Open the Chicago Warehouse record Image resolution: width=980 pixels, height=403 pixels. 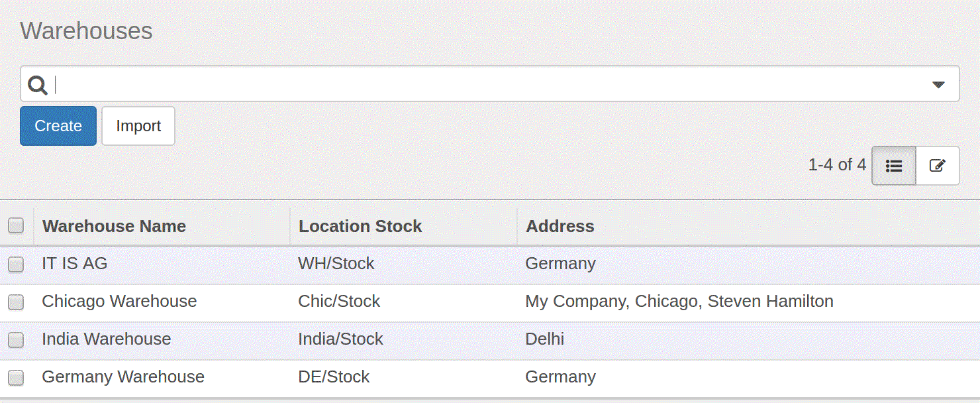(x=119, y=302)
